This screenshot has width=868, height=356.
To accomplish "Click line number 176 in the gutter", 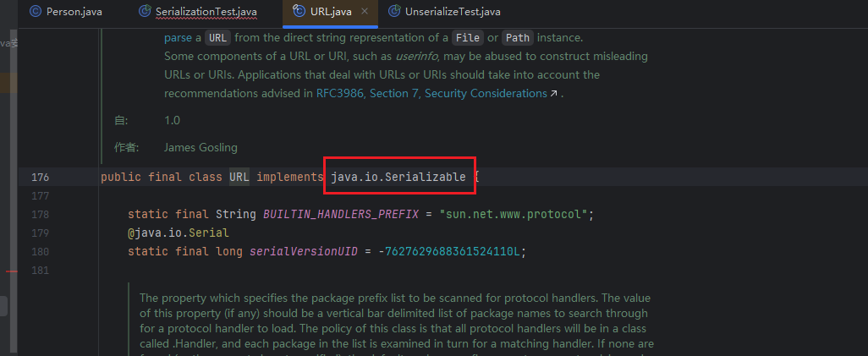I will [40, 178].
